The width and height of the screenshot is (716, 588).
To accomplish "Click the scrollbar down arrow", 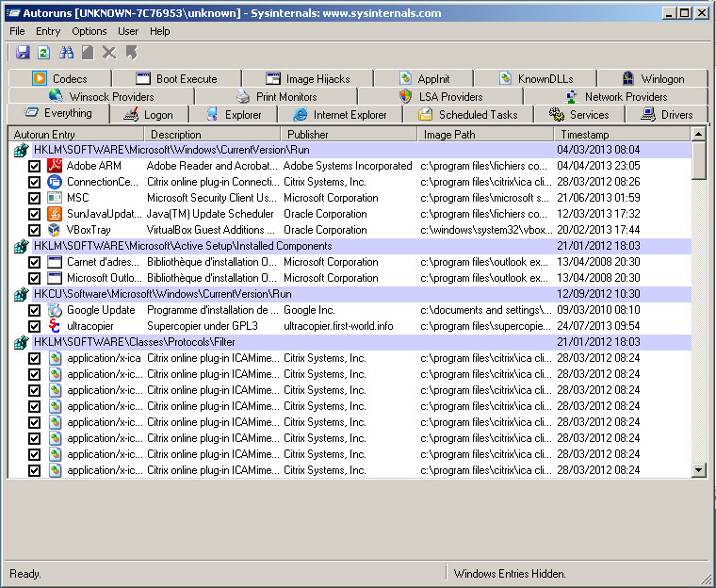I will point(699,470).
